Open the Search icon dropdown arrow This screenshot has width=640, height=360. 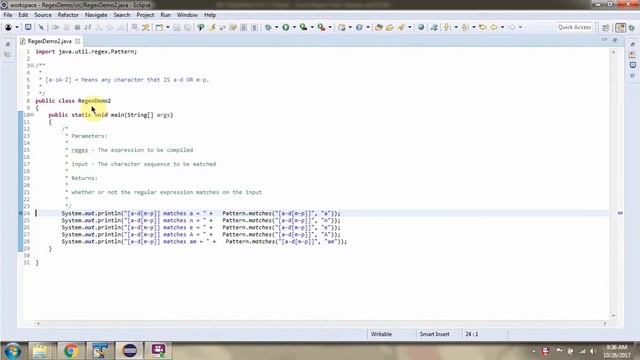coord(409,27)
